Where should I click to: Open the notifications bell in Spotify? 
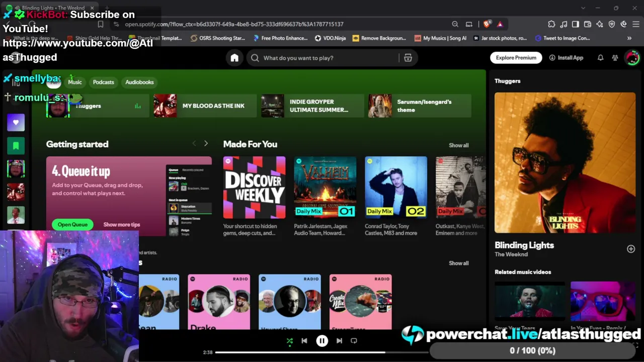tap(600, 58)
